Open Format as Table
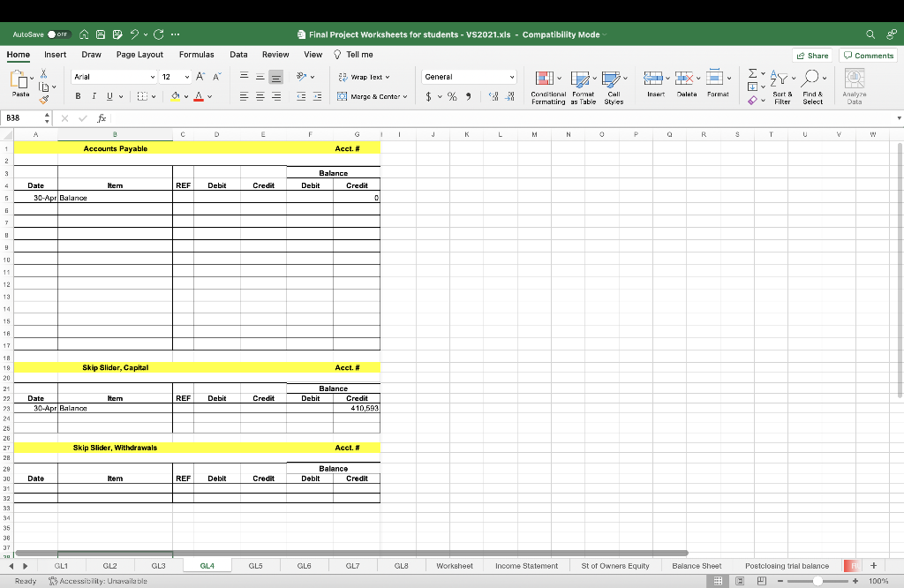Screen dimensions: 904x588 583,87
